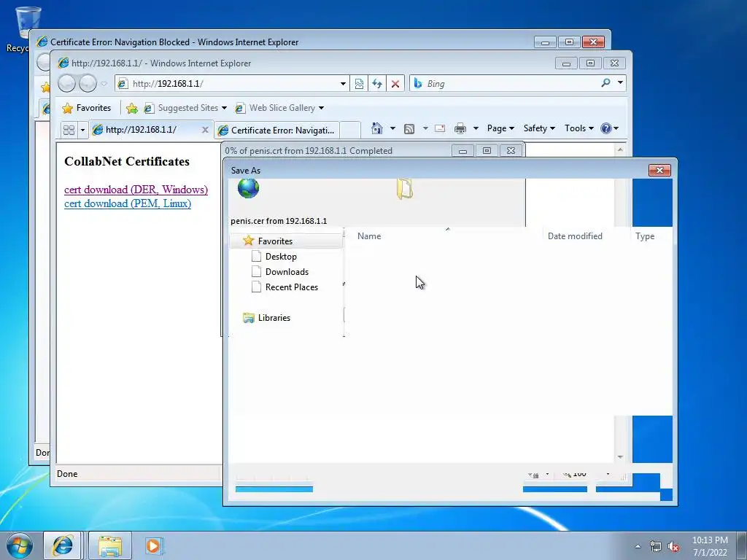Click the address bar showing http://192.168.1.1/
Viewport: 747px width, 560px height.
coord(233,84)
